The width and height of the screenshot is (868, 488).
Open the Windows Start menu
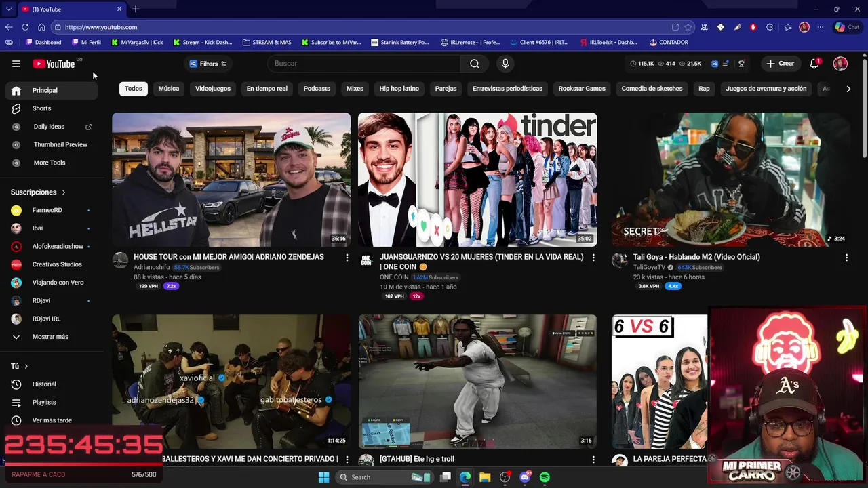point(323,477)
